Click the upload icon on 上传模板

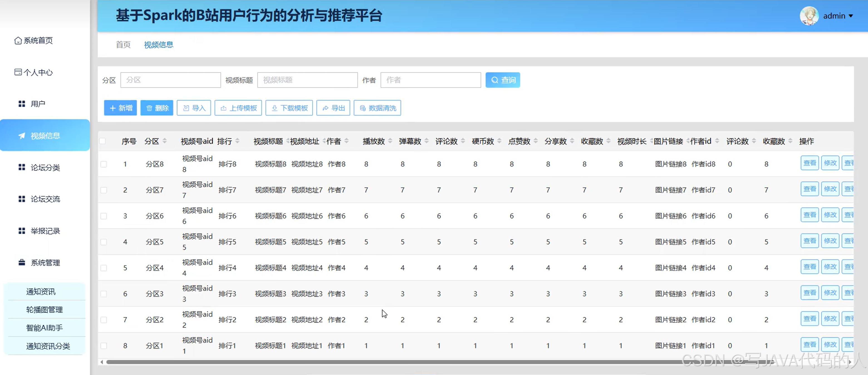223,108
